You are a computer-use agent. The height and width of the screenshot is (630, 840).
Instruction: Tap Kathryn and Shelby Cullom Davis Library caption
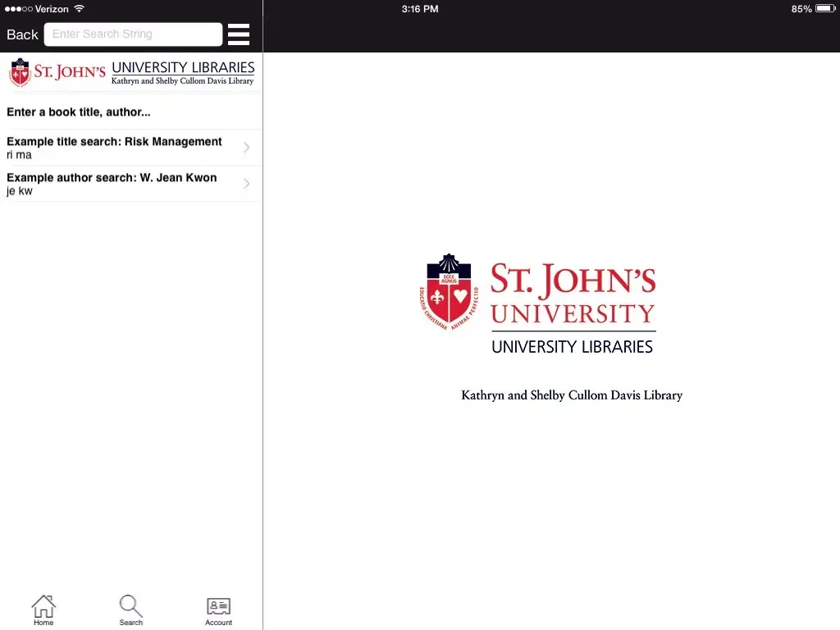point(572,395)
